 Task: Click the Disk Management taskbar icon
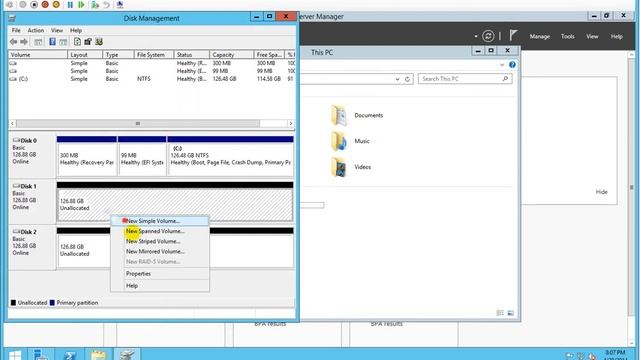pyautogui.click(x=127, y=355)
